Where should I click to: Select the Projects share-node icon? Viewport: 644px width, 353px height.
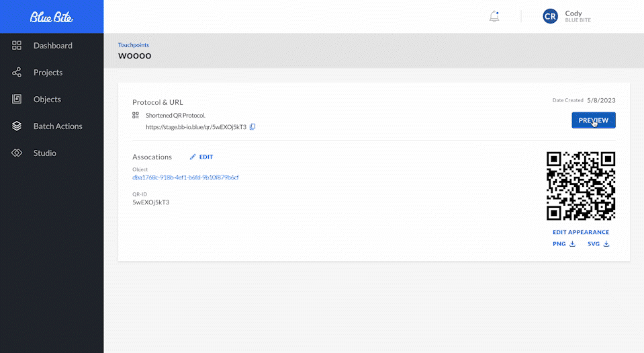tap(17, 73)
